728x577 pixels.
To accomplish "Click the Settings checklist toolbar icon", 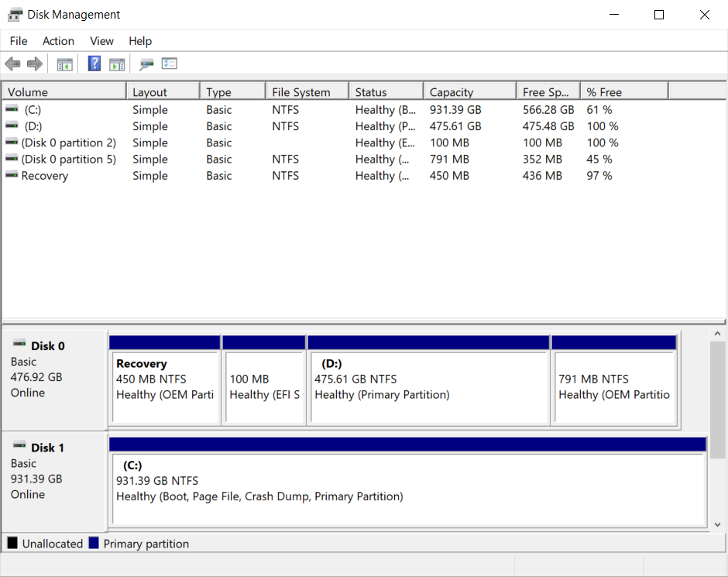I will coord(170,64).
